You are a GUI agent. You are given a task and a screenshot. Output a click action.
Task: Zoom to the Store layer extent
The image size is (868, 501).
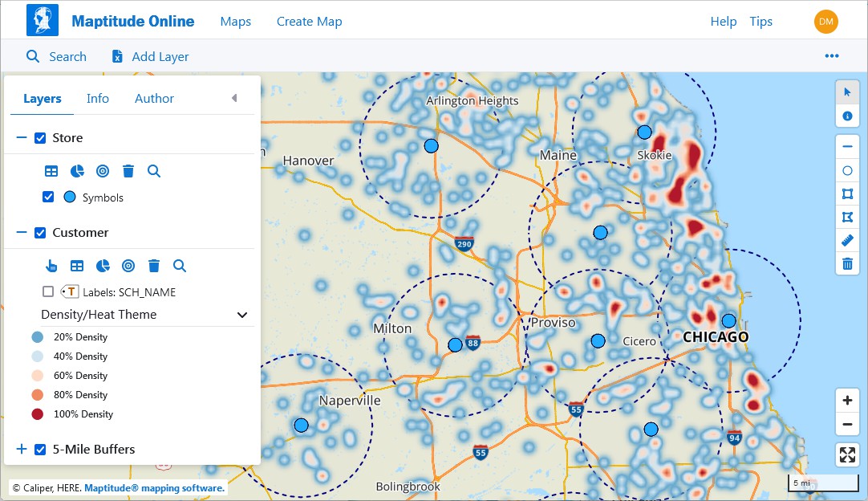coord(103,170)
